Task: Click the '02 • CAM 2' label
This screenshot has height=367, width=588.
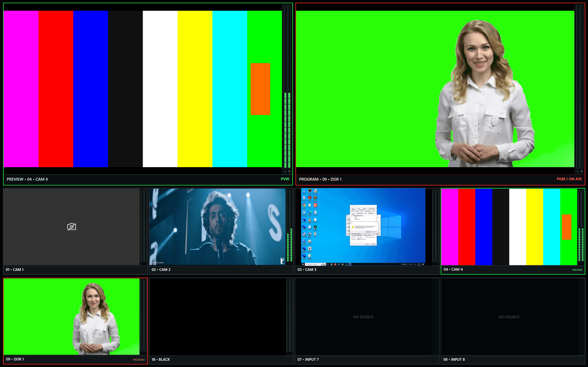Action: pyautogui.click(x=161, y=270)
